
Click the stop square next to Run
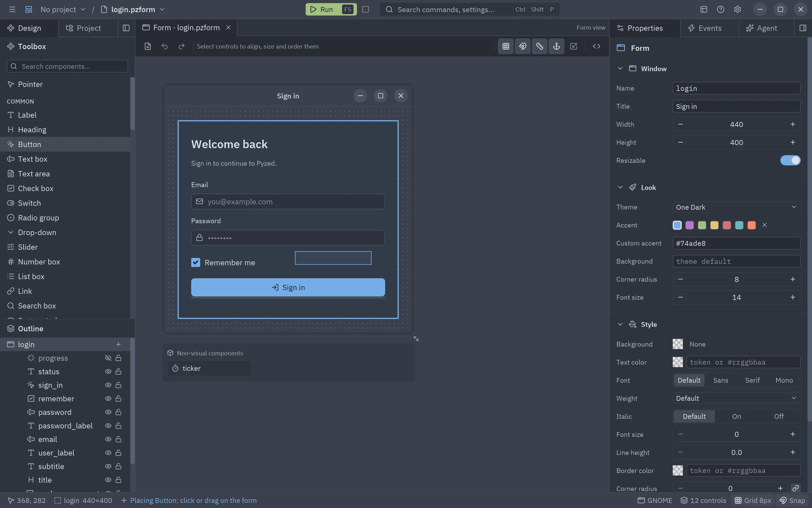pos(366,9)
